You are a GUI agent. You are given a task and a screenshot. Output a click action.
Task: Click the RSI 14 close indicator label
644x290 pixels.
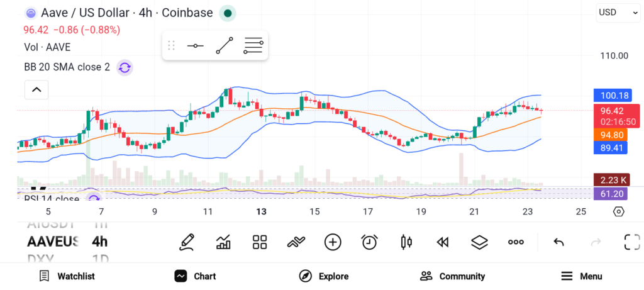(52, 199)
